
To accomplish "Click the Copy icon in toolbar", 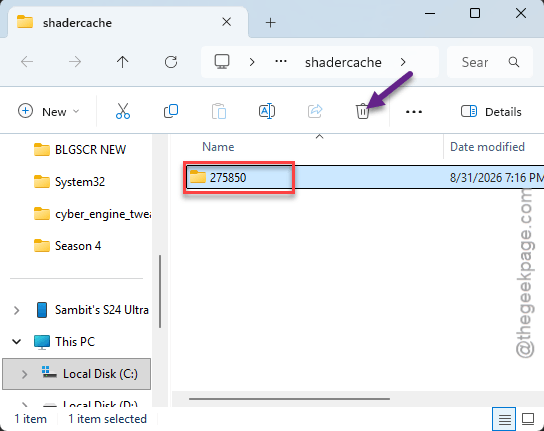I will click(171, 111).
